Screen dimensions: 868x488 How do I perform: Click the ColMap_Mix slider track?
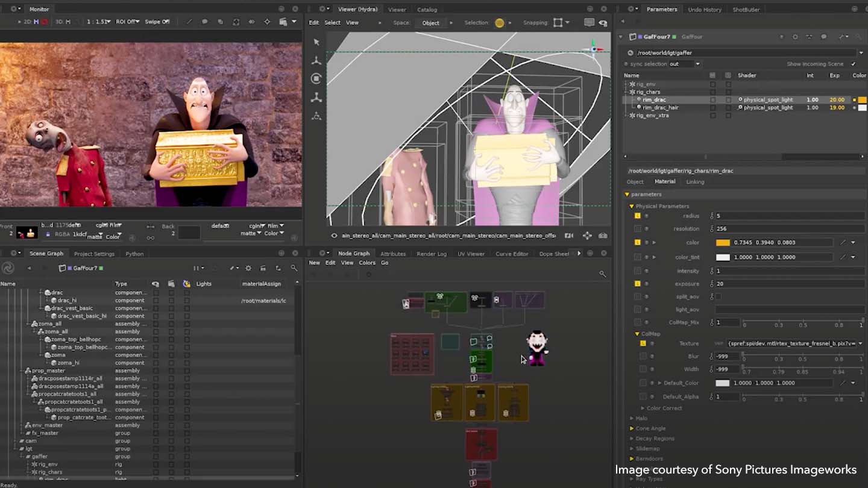click(803, 321)
